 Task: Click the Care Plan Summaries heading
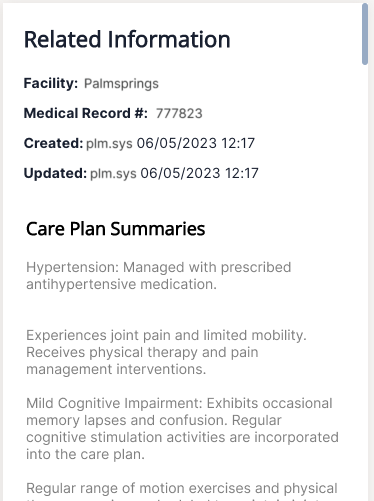click(116, 229)
